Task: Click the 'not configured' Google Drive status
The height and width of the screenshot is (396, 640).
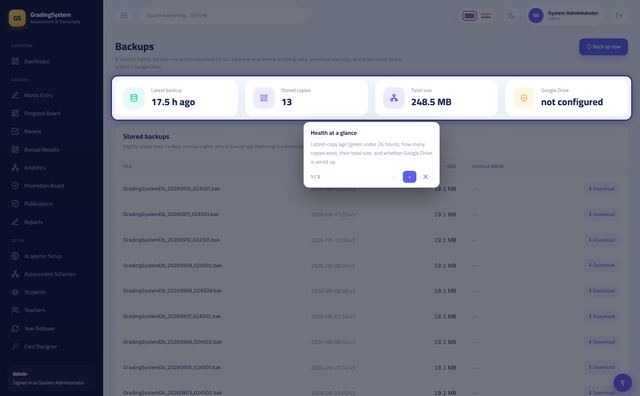Action: point(572,102)
